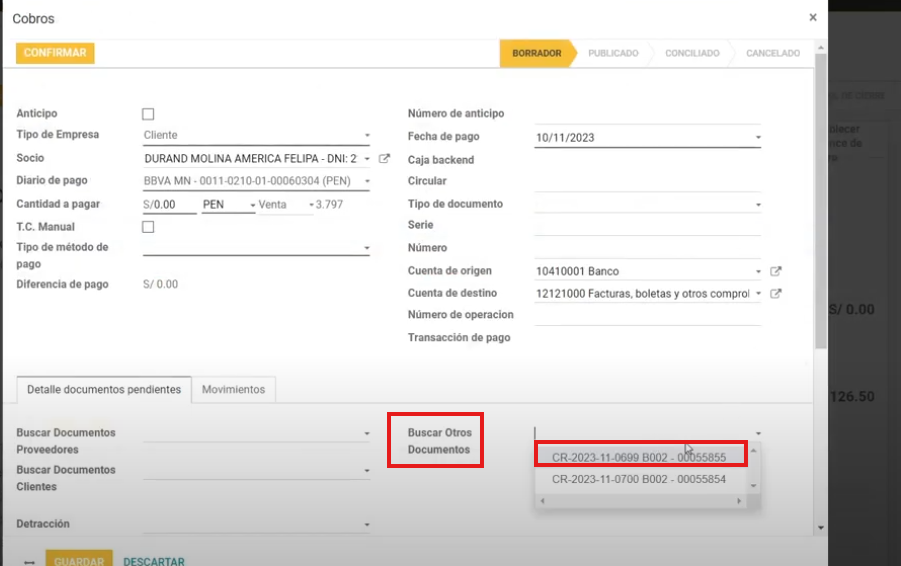Open external link for Socio record
This screenshot has width=901, height=566.
pos(384,158)
